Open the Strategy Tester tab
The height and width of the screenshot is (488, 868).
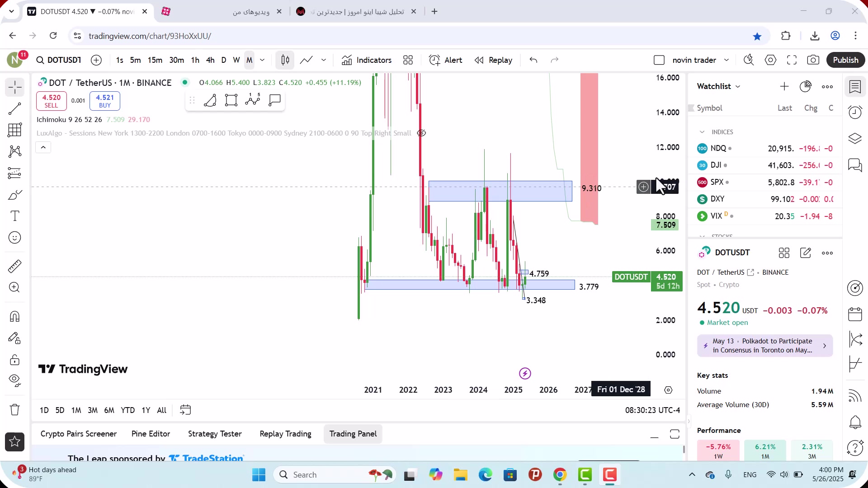tap(215, 434)
